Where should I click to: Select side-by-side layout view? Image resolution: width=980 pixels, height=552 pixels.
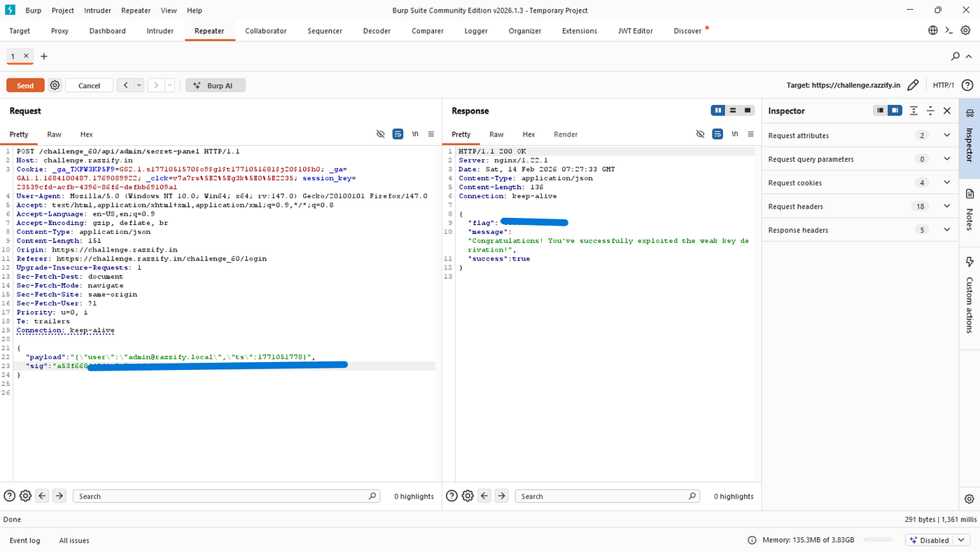coord(717,110)
